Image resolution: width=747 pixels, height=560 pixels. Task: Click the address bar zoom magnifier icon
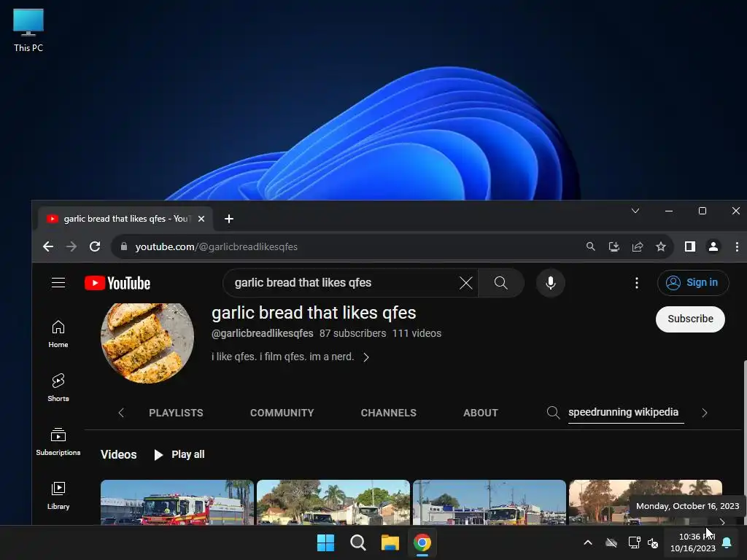click(591, 246)
